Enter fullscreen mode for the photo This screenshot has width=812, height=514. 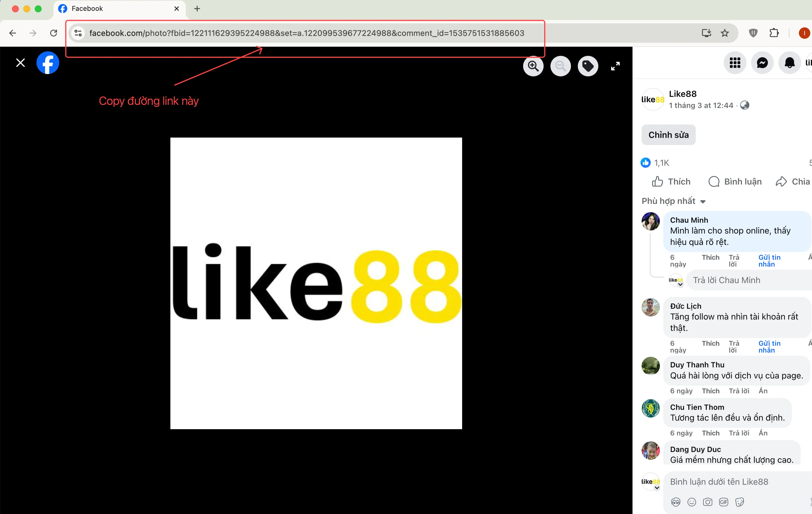point(615,66)
